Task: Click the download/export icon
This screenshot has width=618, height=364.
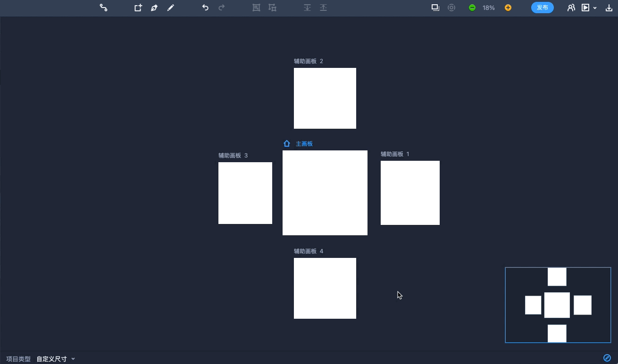Action: pos(609,8)
